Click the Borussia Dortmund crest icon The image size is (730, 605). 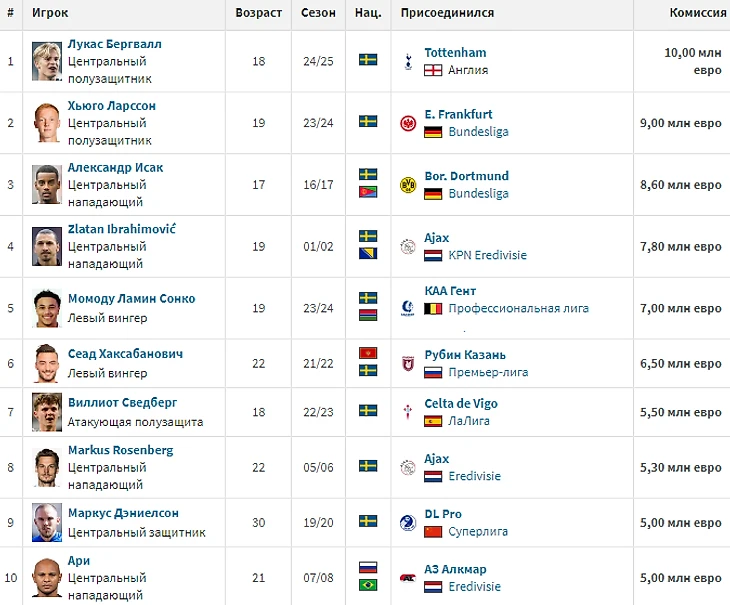point(407,185)
